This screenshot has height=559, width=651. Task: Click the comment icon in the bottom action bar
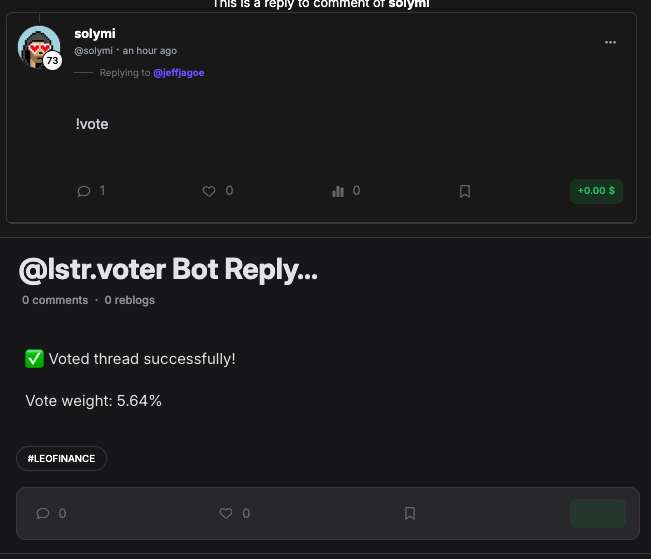pos(43,513)
